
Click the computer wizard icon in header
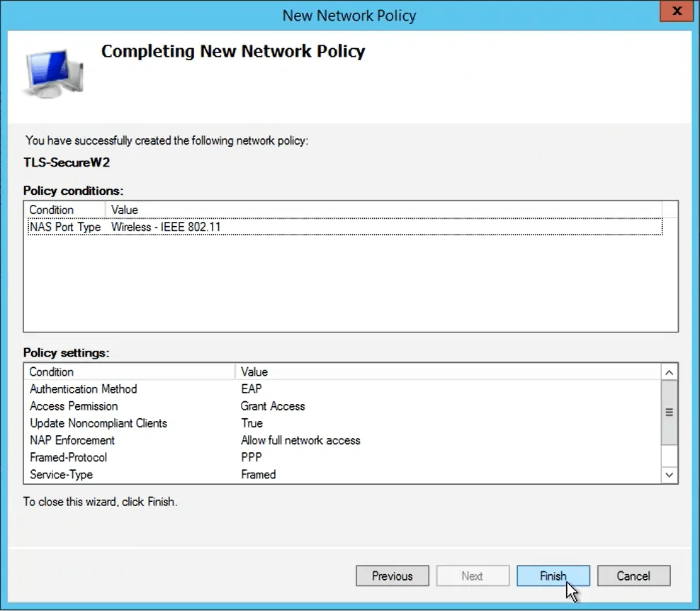[53, 69]
